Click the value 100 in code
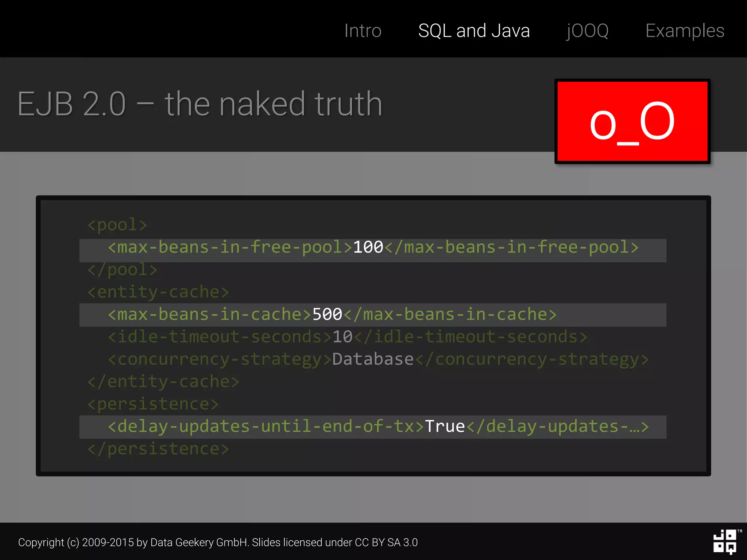 point(368,248)
